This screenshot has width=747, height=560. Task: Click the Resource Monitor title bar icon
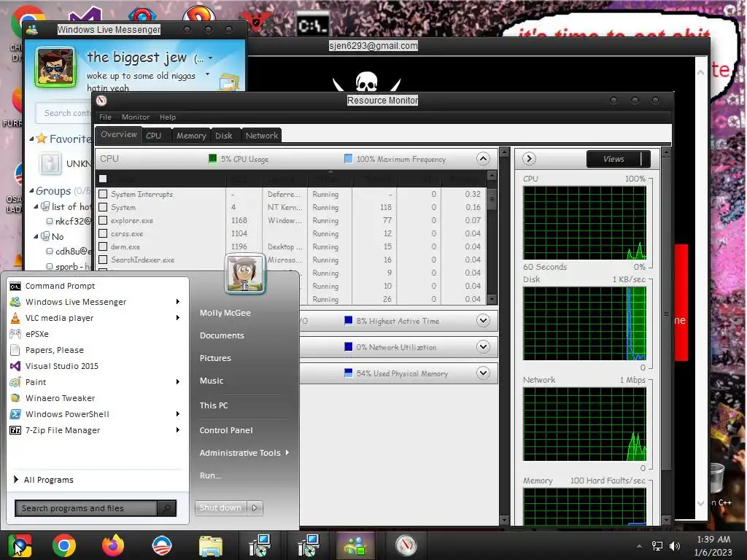point(101,101)
